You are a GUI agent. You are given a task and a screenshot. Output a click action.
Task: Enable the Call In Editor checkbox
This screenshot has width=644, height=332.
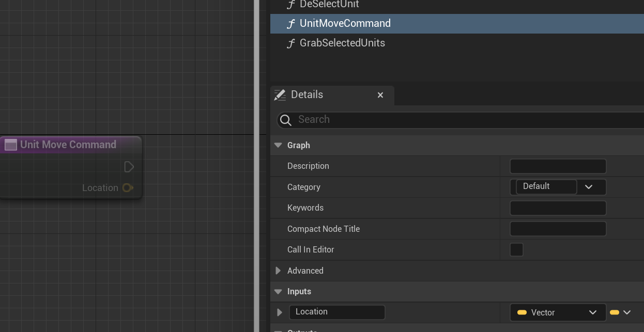click(516, 250)
